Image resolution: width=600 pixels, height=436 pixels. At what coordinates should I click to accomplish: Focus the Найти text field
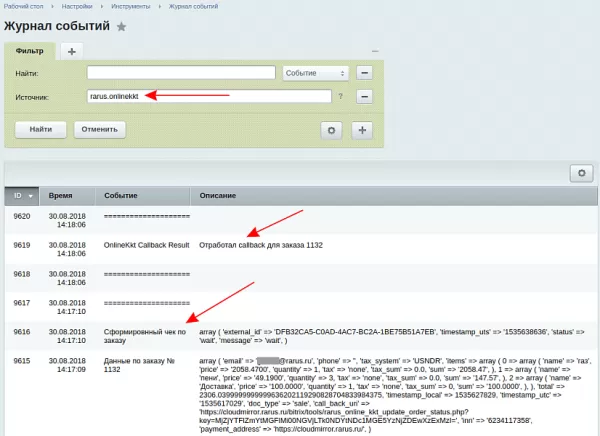pos(181,73)
